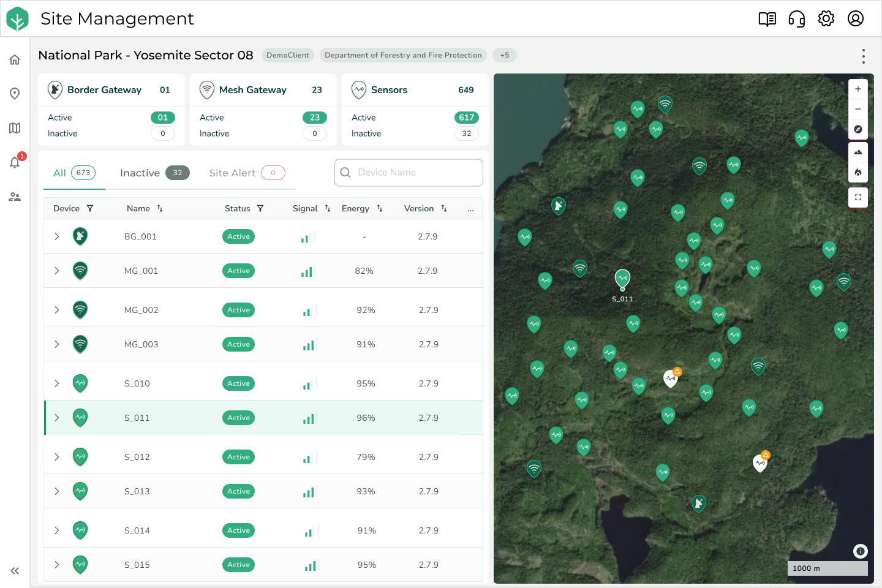Select the S_011 marker on map
The height and width of the screenshot is (588, 882).
pyautogui.click(x=622, y=279)
